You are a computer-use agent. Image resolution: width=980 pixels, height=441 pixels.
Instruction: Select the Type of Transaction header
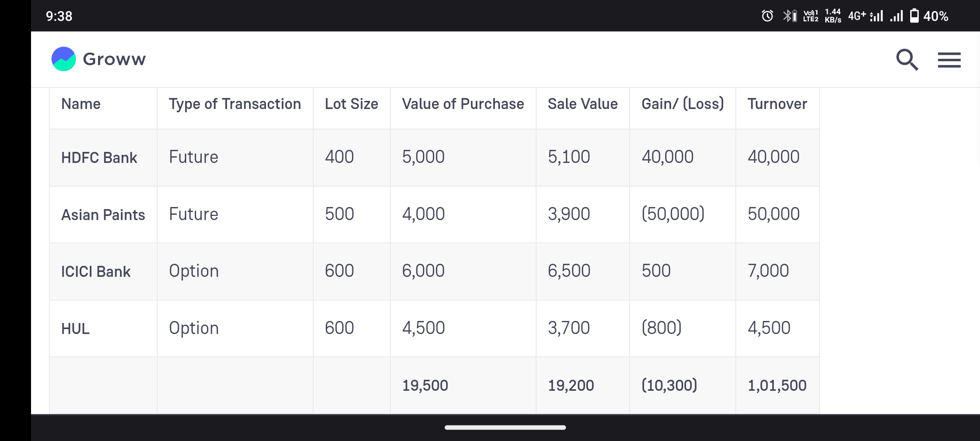tap(235, 104)
